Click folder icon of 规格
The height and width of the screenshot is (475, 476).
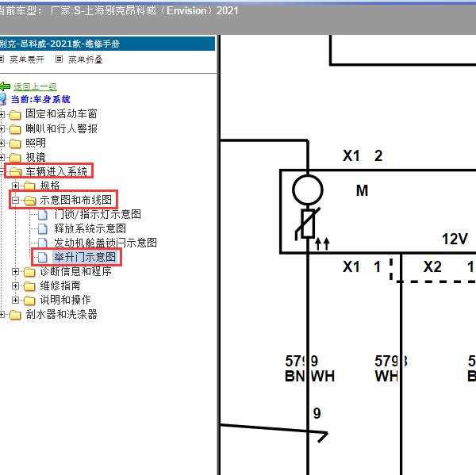(x=29, y=186)
